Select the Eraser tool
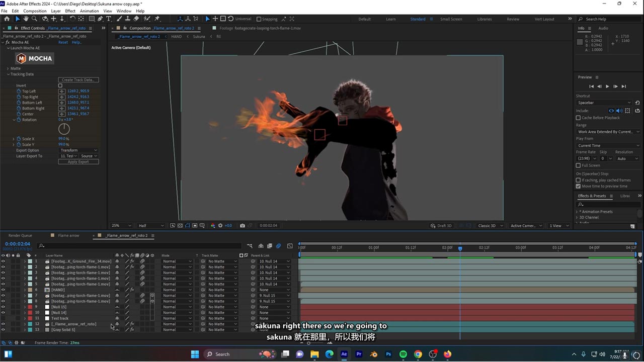The height and width of the screenshot is (362, 644). 136,19
